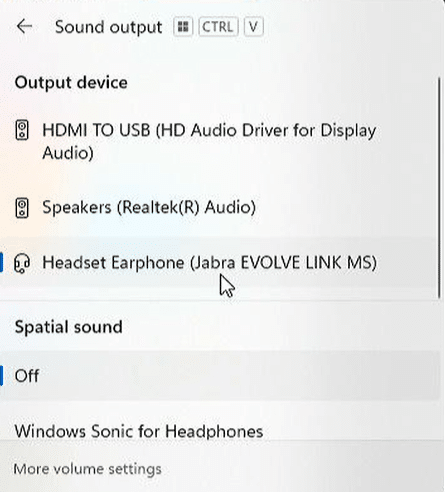Open More volume settings

point(87,469)
